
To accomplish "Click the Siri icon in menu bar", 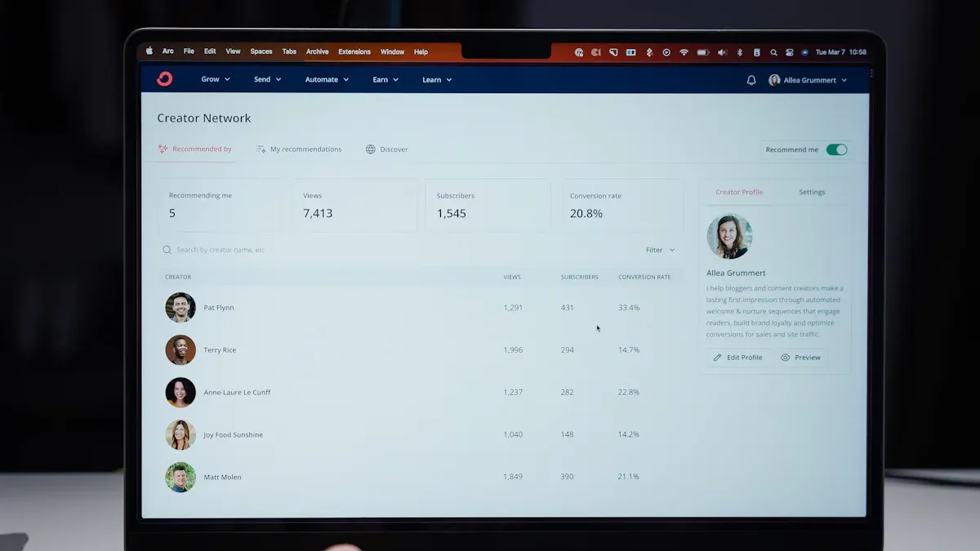I will 804,52.
